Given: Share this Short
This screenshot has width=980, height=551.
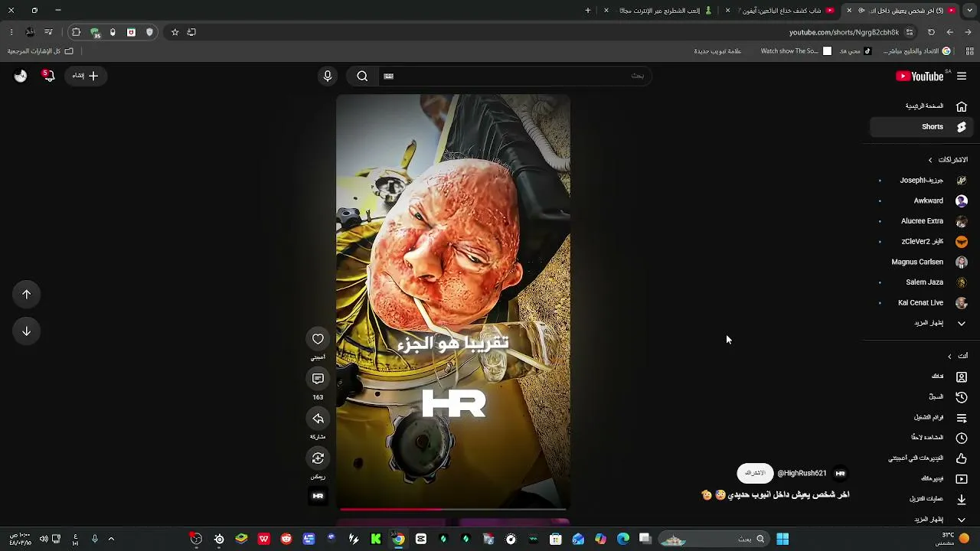Looking at the screenshot, I should 318,419.
